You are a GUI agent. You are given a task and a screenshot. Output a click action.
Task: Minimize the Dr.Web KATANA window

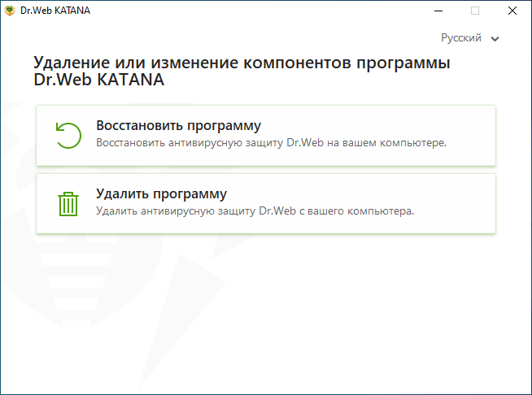438,11
